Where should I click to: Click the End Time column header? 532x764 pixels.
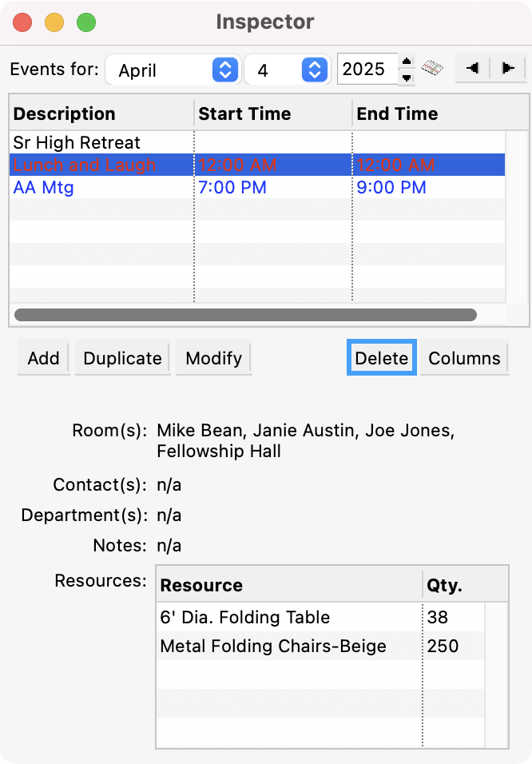pyautogui.click(x=428, y=113)
